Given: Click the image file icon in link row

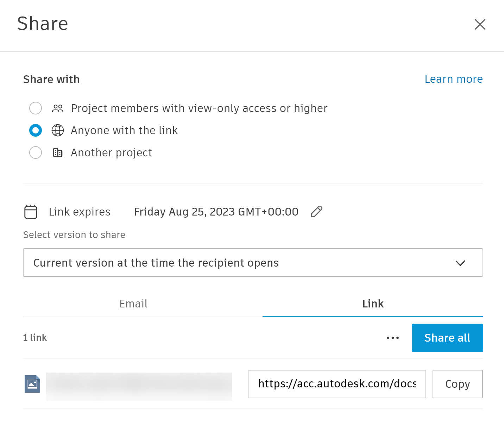Looking at the screenshot, I should click(x=32, y=384).
